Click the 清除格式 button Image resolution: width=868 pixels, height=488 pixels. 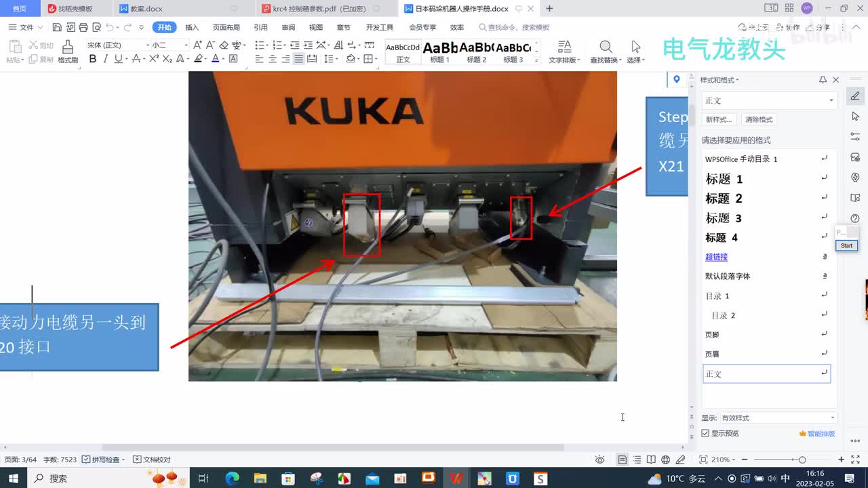(x=758, y=119)
